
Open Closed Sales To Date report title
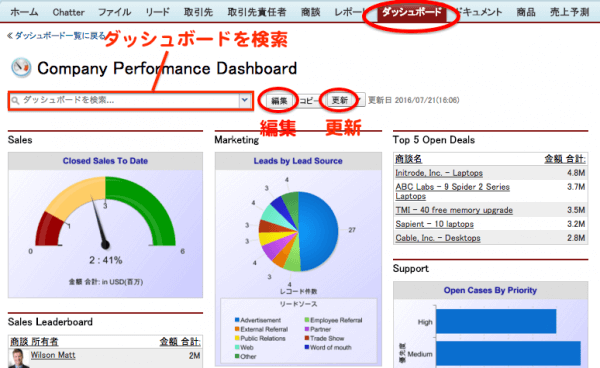tap(105, 161)
